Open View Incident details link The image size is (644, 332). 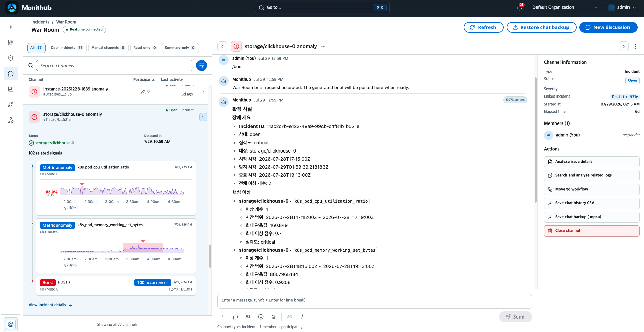51,305
